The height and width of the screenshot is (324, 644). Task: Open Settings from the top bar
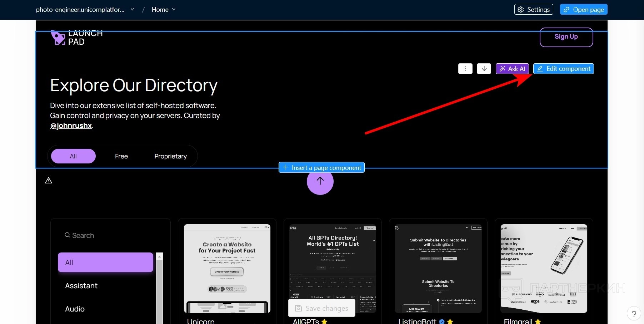[x=534, y=10]
